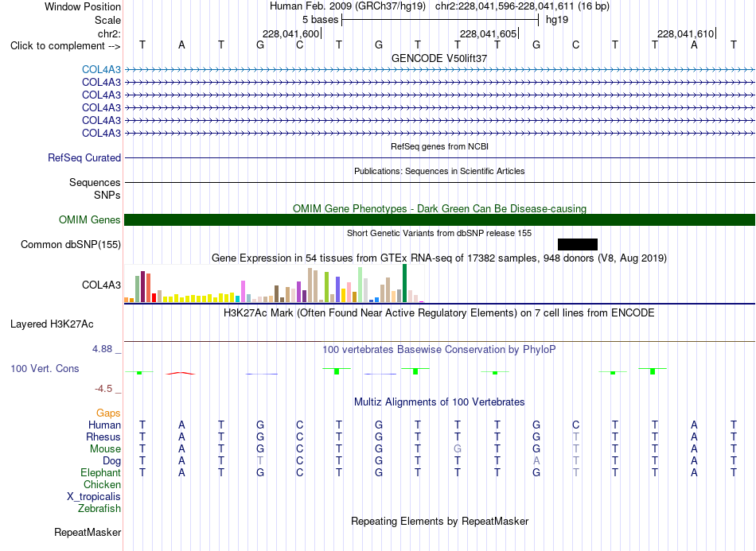Viewport: 756px width, 551px height.
Task: Click the OMIM Gene Phenotypes green title
Action: (439, 208)
